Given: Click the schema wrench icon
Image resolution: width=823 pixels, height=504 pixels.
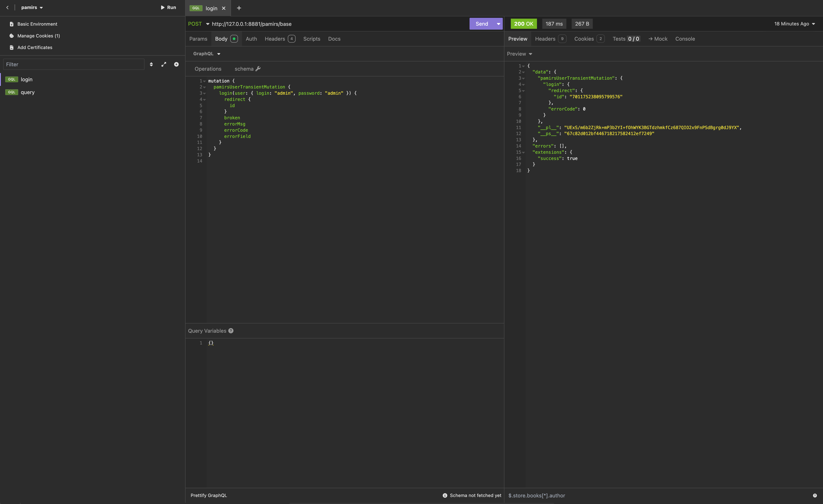Looking at the screenshot, I should pos(258,69).
